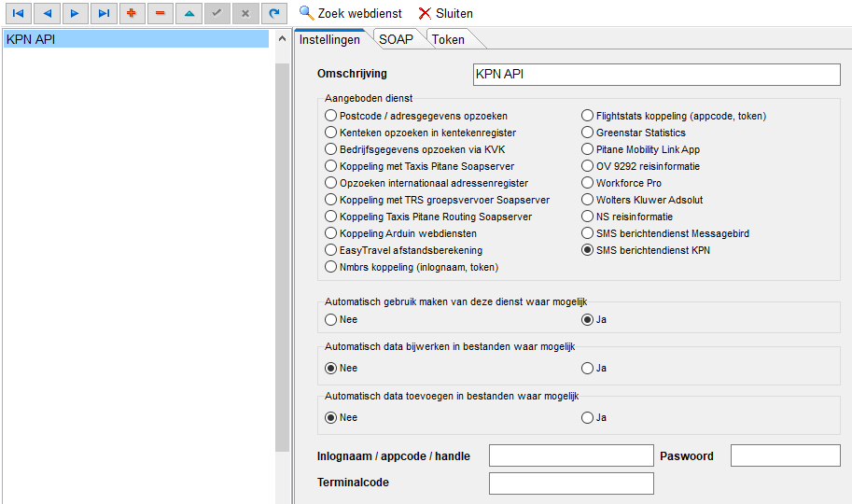852x504 pixels.
Task: Select Nmbrs koppeling (inlognaam, token)
Action: click(412, 268)
